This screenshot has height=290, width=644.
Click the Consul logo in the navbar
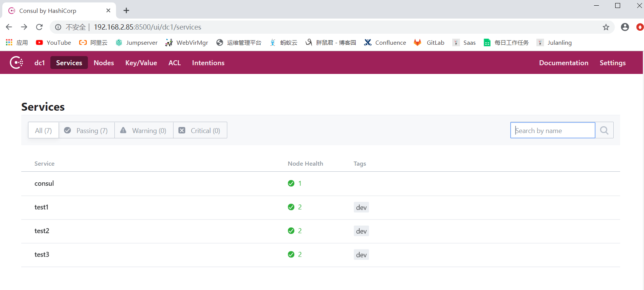[x=16, y=63]
